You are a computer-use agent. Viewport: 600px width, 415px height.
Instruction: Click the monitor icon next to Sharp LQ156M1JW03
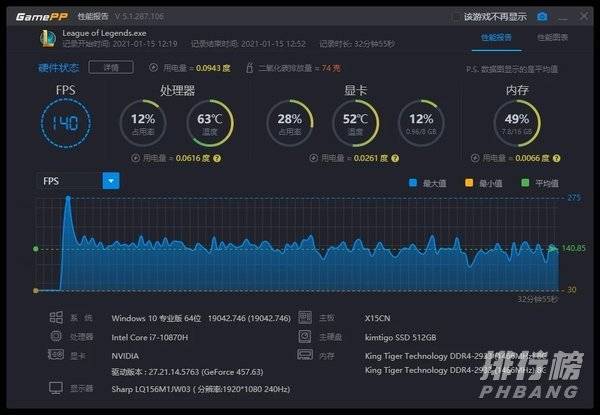(56, 388)
